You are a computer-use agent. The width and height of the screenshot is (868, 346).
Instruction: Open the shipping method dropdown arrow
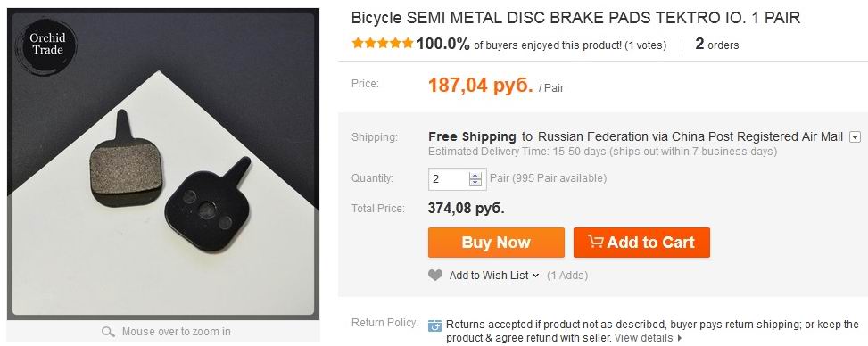(856, 136)
